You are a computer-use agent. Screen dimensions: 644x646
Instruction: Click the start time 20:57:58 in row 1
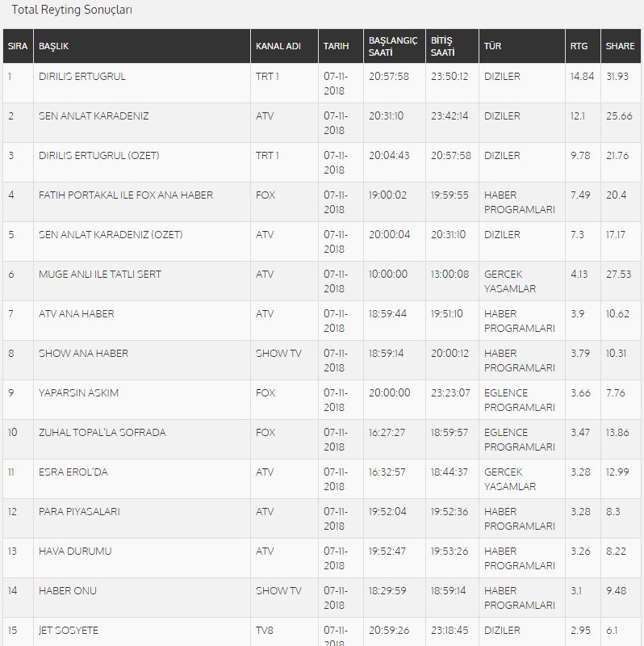[389, 77]
